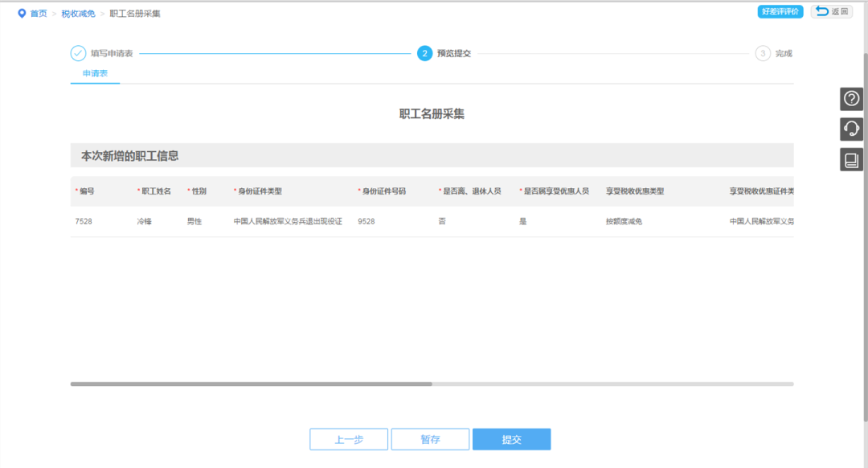Click the 是 preferential status cell
The height and width of the screenshot is (468, 868).
click(522, 221)
